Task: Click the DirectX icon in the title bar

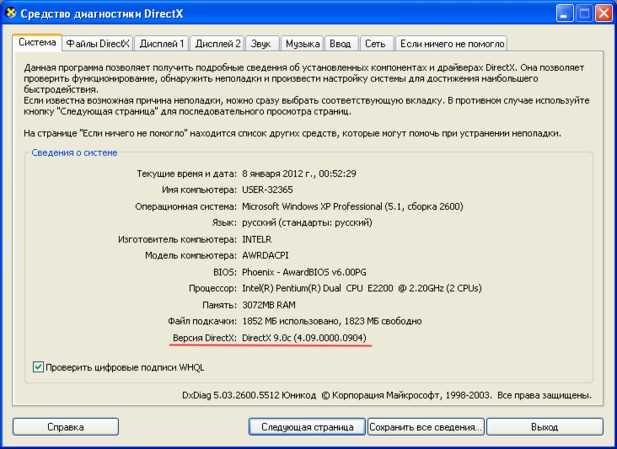Action: (x=10, y=13)
